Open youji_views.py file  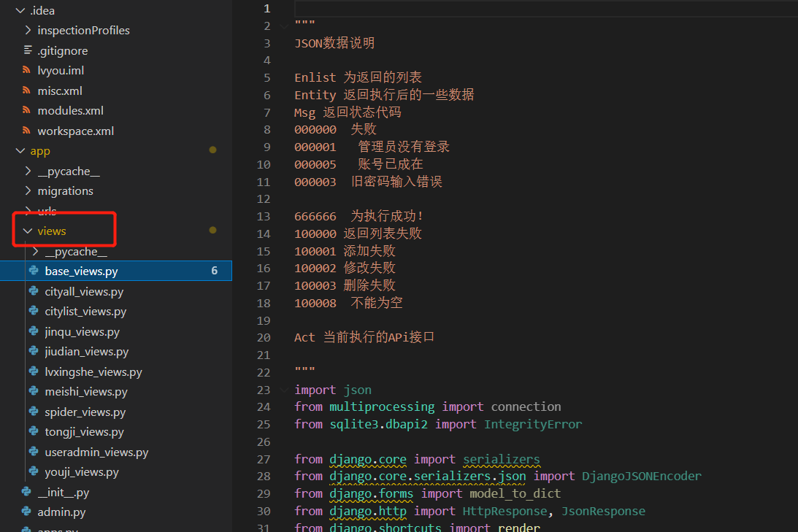[x=82, y=472]
